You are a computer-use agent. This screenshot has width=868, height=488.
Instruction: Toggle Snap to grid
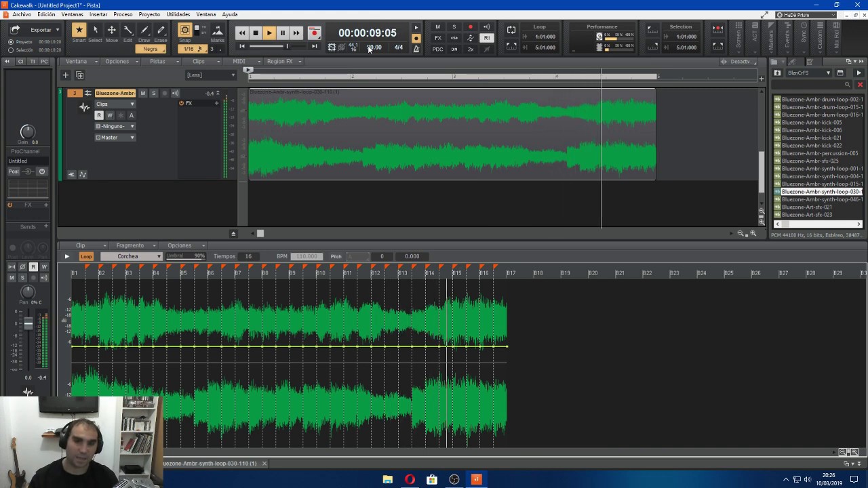pyautogui.click(x=184, y=30)
